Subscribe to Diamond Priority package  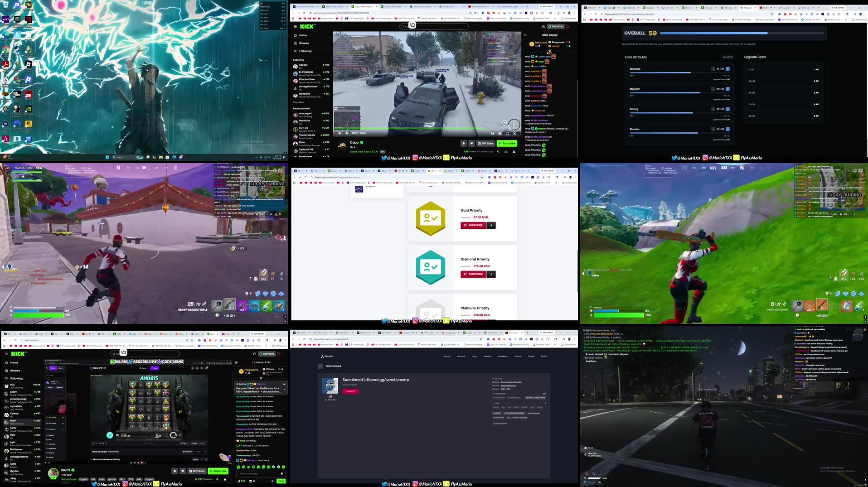[473, 274]
